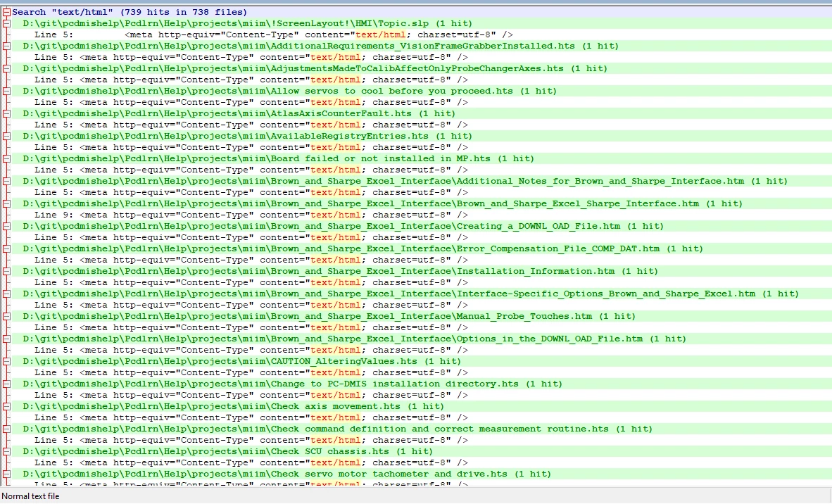
Task: Select Interface-Specific_Options_Brown_and_Sharpe_Excel.htm path row
Action: [410, 294]
